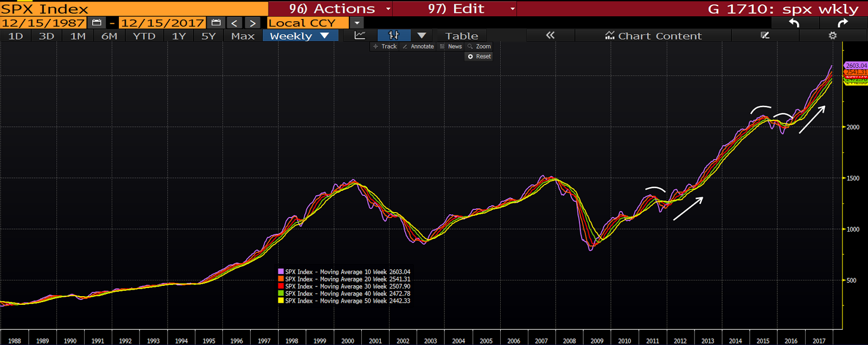Select the YTD range tab
The height and width of the screenshot is (345, 868).
coord(144,36)
